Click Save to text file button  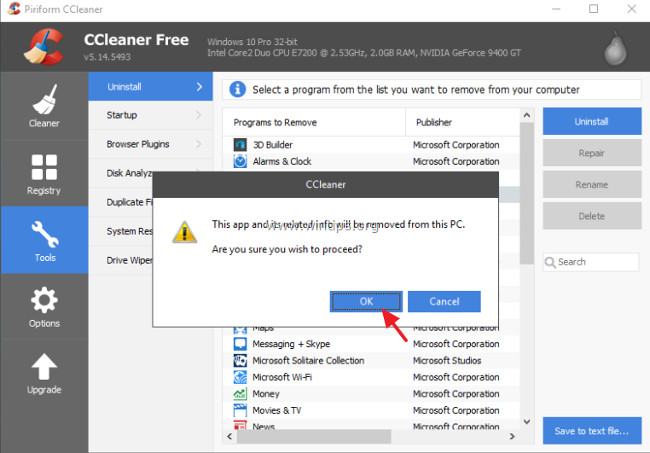tap(592, 431)
